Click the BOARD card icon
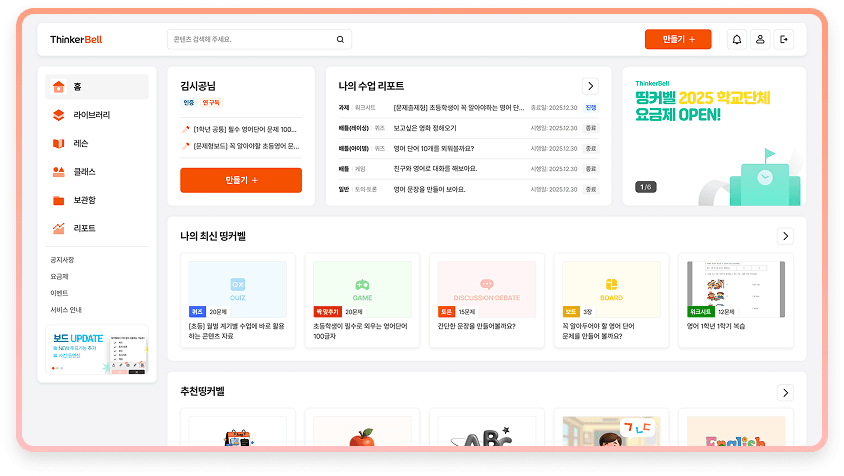This screenshot has width=844, height=476. pyautogui.click(x=611, y=284)
